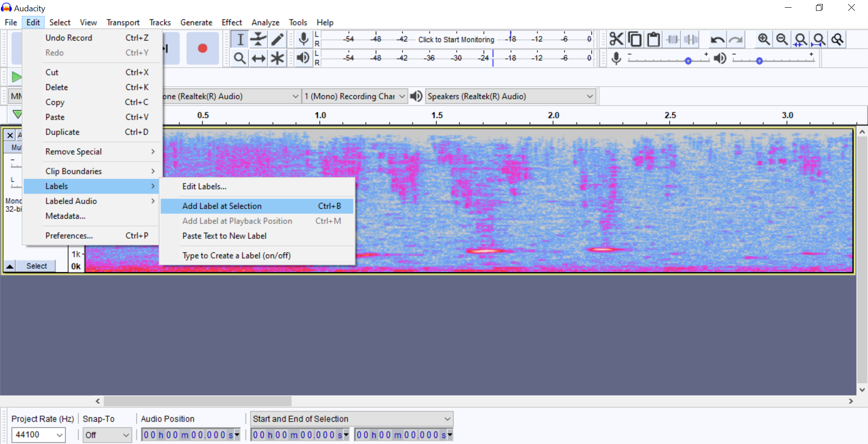Click the horizontal scrollbar thumb
868x444 pixels.
(198, 401)
